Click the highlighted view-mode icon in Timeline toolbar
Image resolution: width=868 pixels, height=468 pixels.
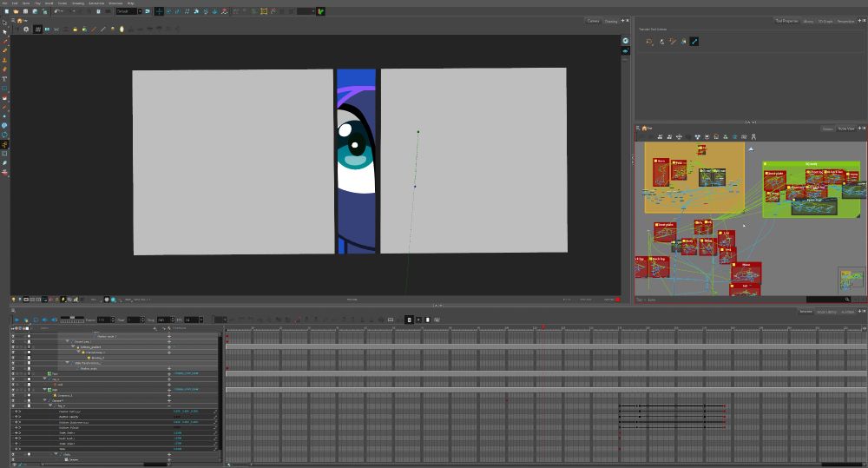tap(409, 320)
